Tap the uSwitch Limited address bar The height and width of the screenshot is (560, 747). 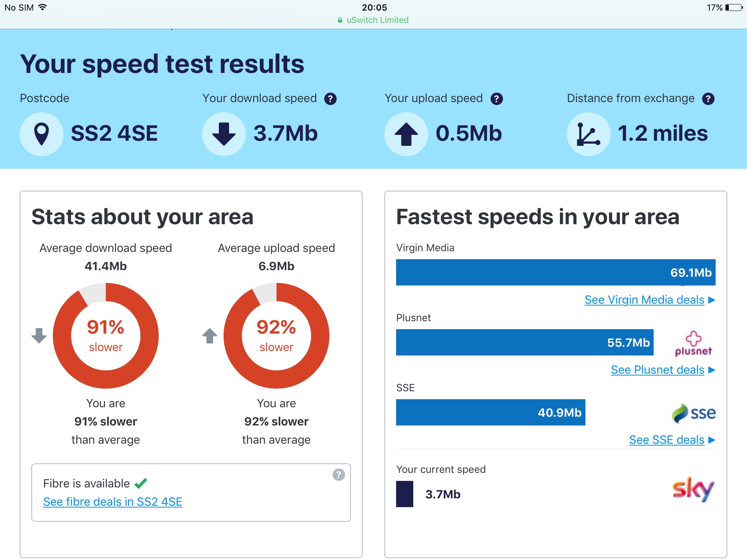click(373, 20)
